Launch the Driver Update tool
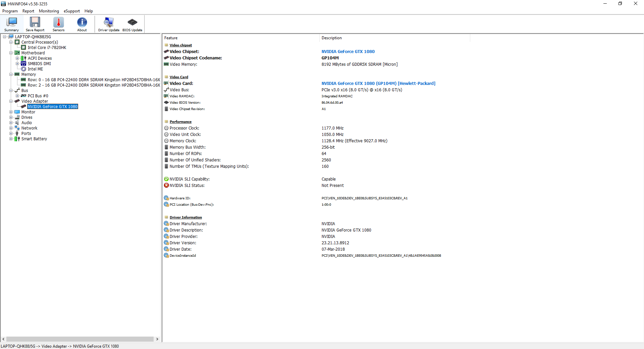The height and width of the screenshot is (349, 644). [x=109, y=24]
